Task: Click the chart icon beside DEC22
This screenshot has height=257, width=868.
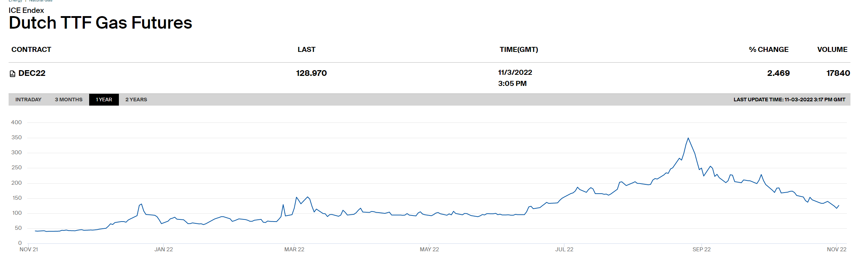Action: pos(13,74)
